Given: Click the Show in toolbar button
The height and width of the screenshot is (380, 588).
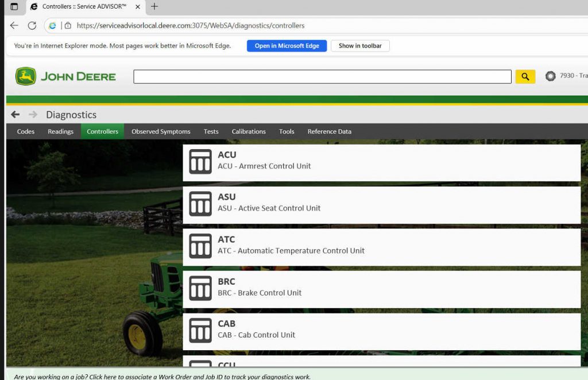Looking at the screenshot, I should point(360,46).
